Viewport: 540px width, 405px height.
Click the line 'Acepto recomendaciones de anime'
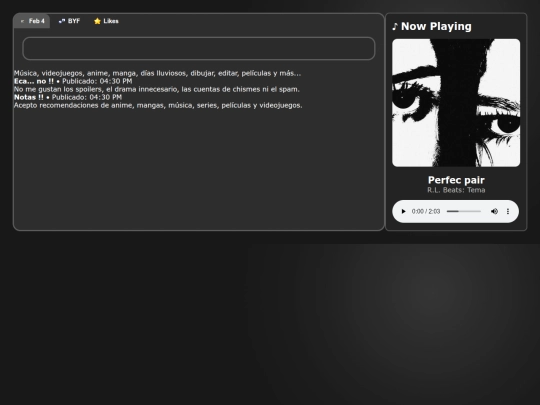point(158,105)
